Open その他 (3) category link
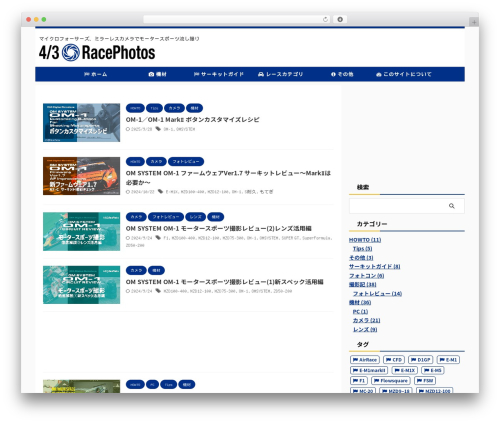Screen dimensions: 500x423 361,258
